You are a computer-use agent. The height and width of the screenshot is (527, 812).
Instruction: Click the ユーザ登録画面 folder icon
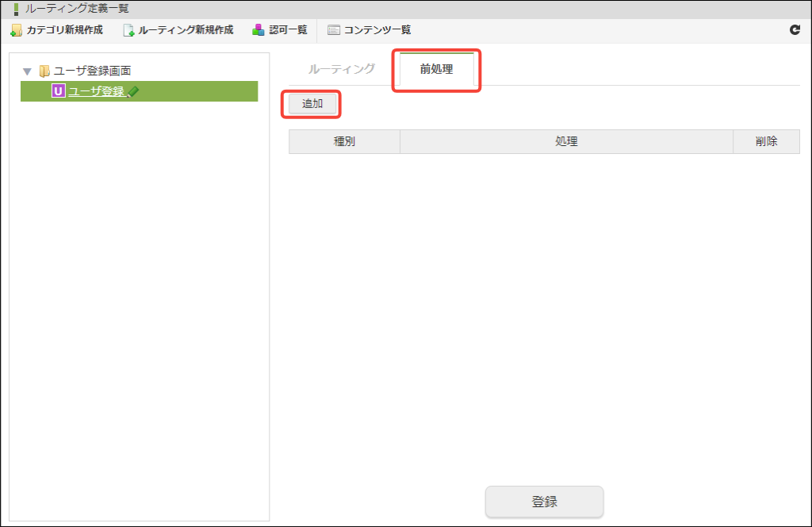pyautogui.click(x=44, y=71)
